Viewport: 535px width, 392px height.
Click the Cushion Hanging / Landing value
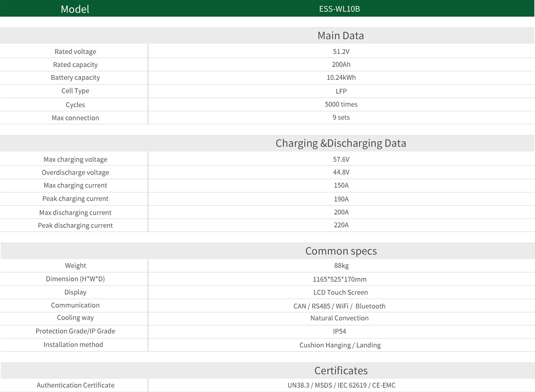pyautogui.click(x=340, y=345)
